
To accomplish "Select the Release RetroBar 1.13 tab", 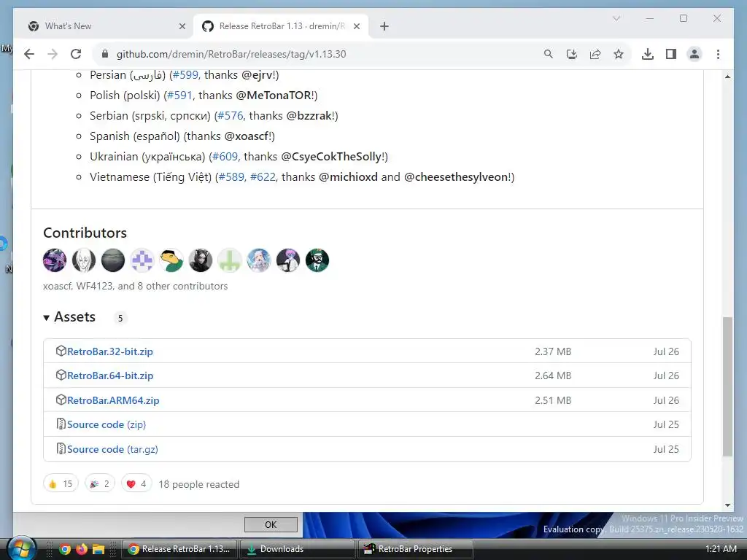I will 281,26.
